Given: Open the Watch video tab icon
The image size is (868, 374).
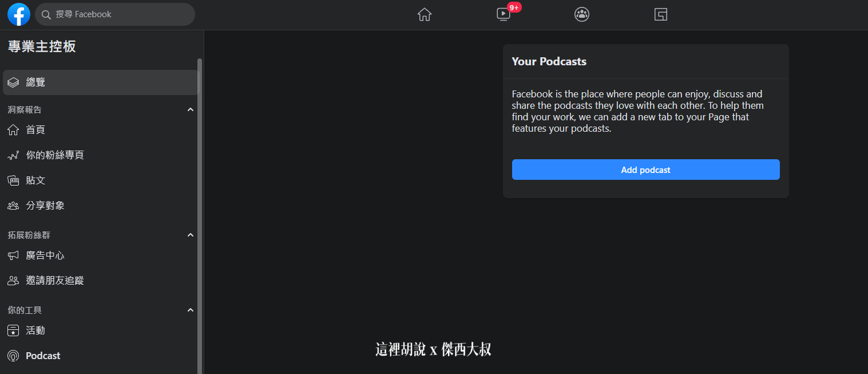Looking at the screenshot, I should click(x=504, y=14).
